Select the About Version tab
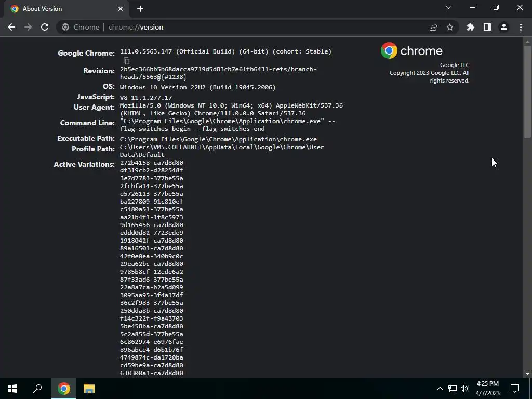The image size is (532, 399). pos(66,9)
